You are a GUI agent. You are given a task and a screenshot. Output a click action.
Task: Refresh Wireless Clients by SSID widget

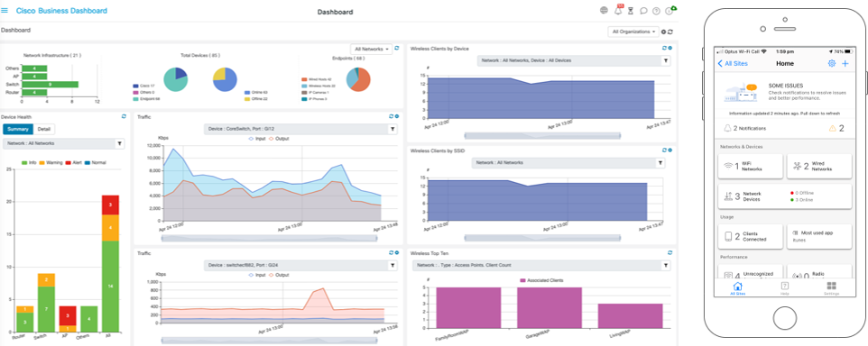(x=664, y=150)
